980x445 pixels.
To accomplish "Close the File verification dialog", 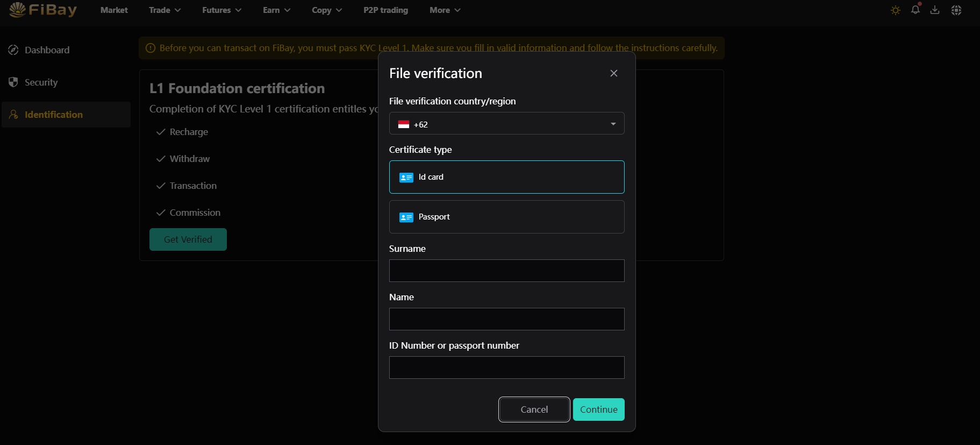I will click(613, 73).
